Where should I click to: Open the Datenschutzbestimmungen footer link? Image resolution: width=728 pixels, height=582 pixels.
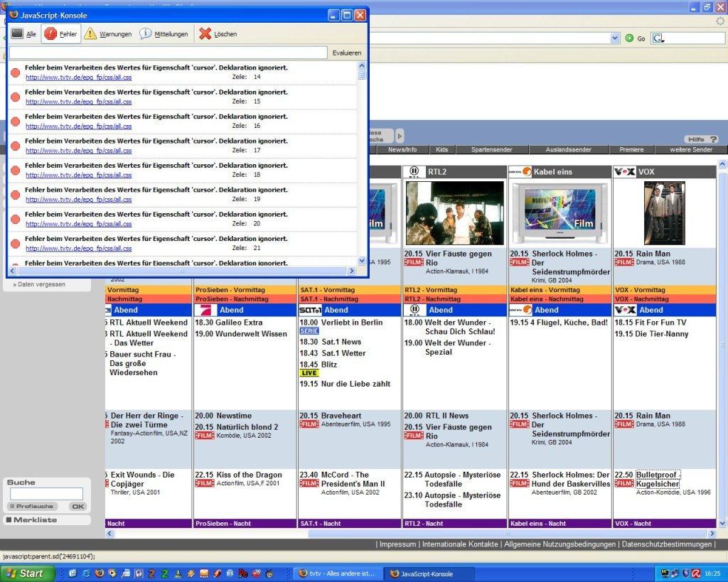(x=667, y=544)
